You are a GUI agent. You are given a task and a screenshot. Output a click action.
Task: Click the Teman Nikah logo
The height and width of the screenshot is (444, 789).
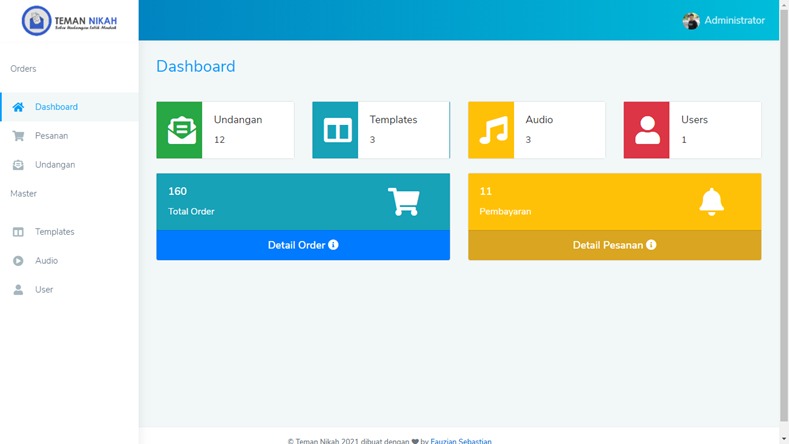[x=69, y=21]
